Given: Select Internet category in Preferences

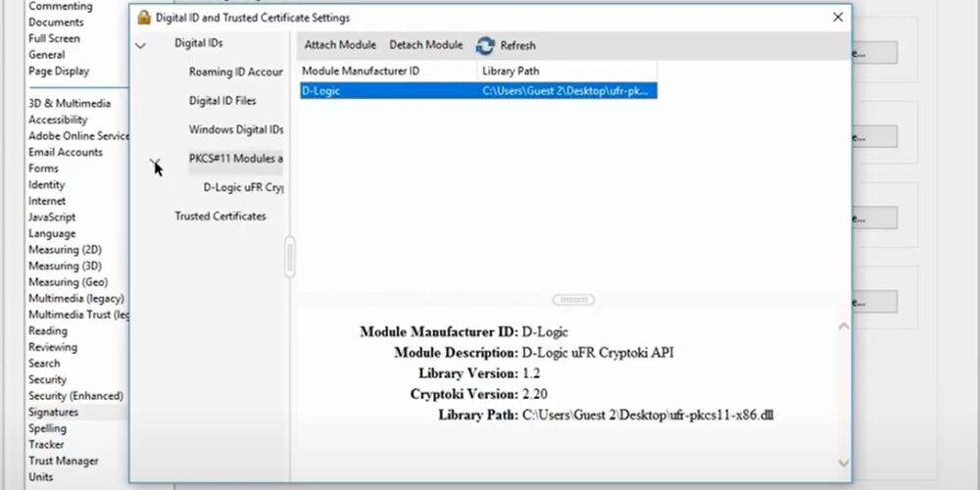Looking at the screenshot, I should (x=47, y=201).
